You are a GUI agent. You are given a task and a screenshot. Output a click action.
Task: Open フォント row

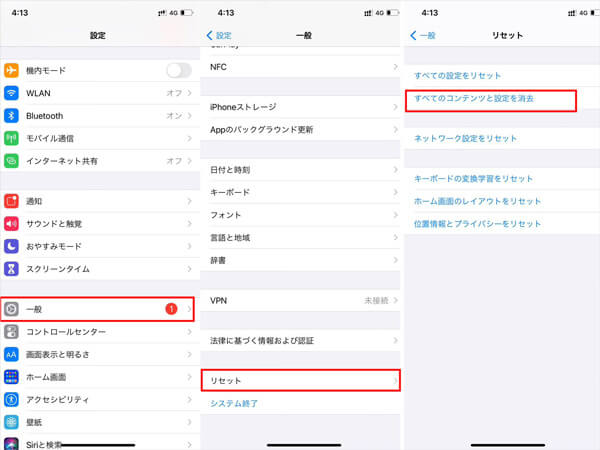pos(300,215)
